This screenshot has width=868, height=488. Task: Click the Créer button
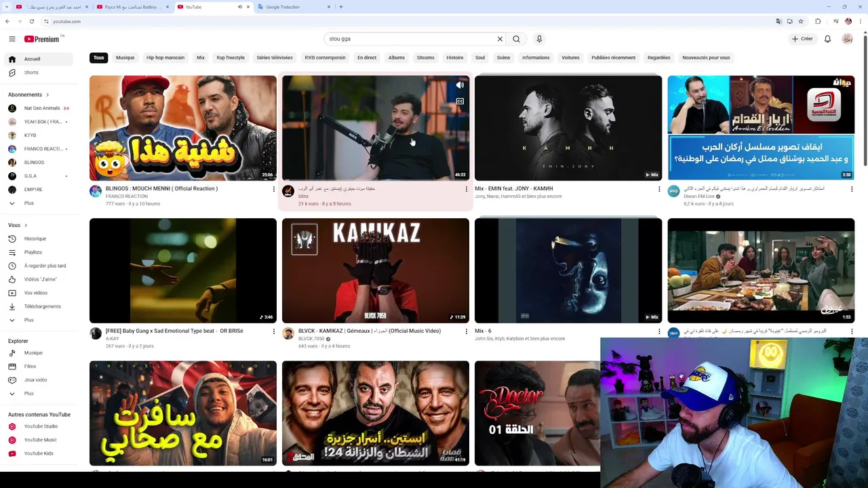pos(802,39)
